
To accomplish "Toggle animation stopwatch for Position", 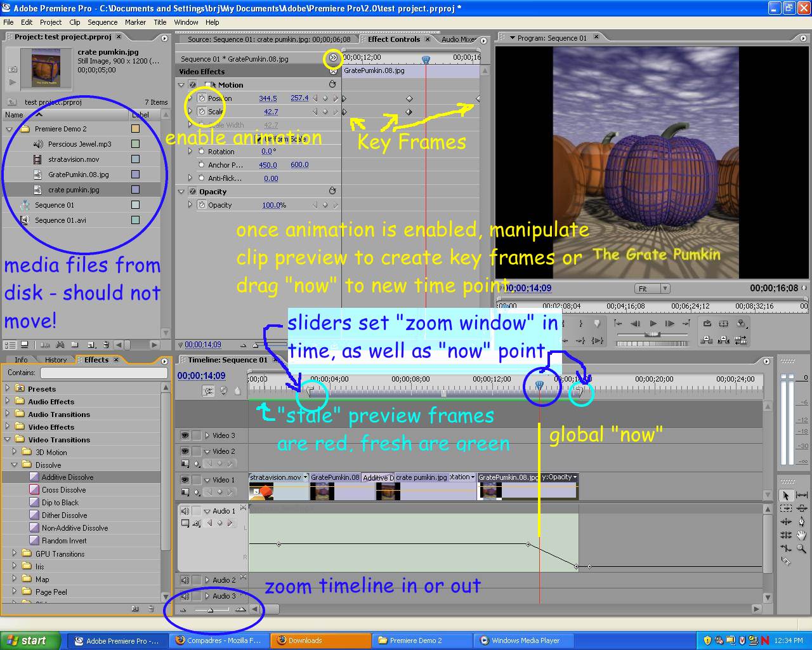I will point(202,98).
